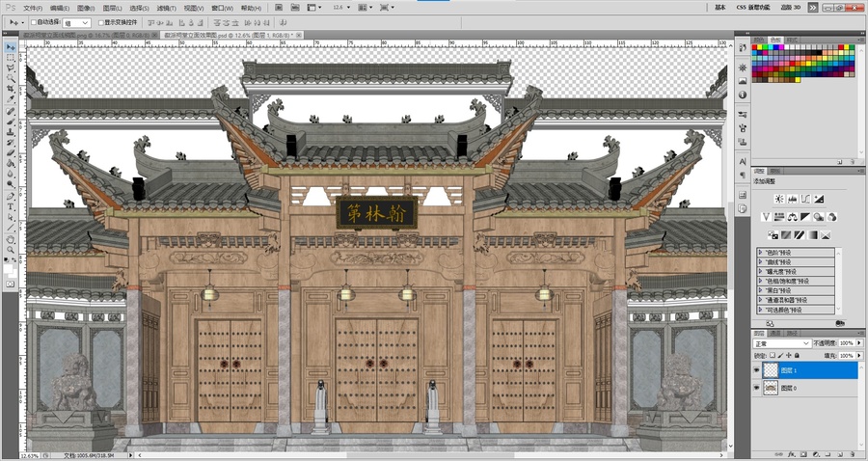Select the Eyedropper tool

pos(11,99)
